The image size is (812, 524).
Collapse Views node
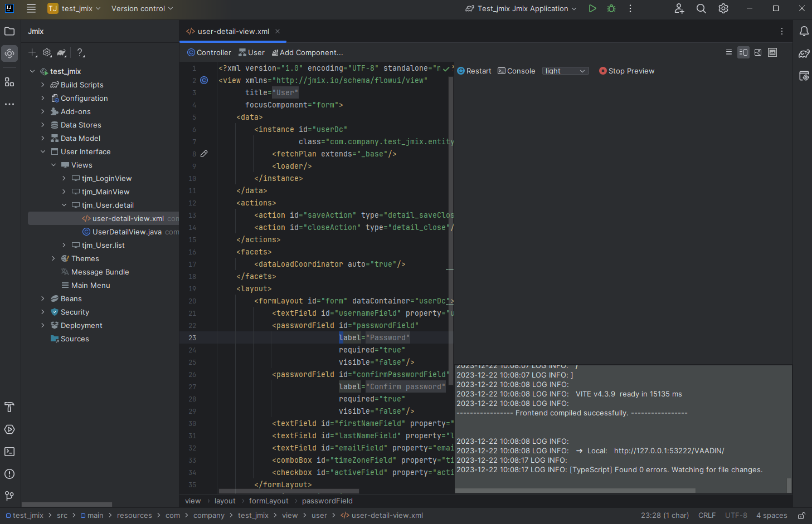click(54, 165)
